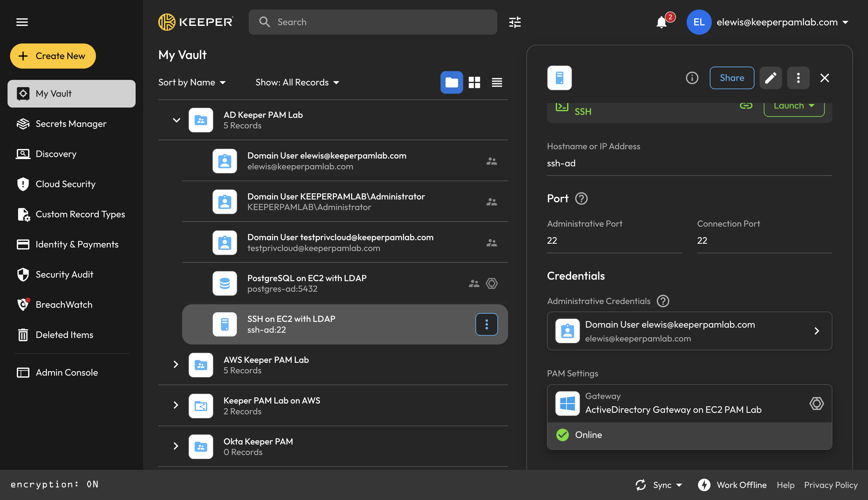Open the record's three-dot options menu
The image size is (868, 500).
798,78
